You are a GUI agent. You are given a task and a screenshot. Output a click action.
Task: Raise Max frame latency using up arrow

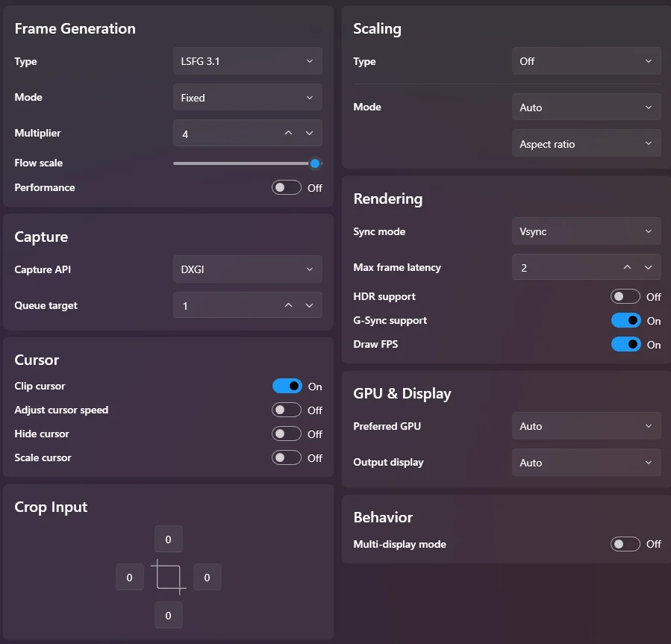pyautogui.click(x=628, y=267)
